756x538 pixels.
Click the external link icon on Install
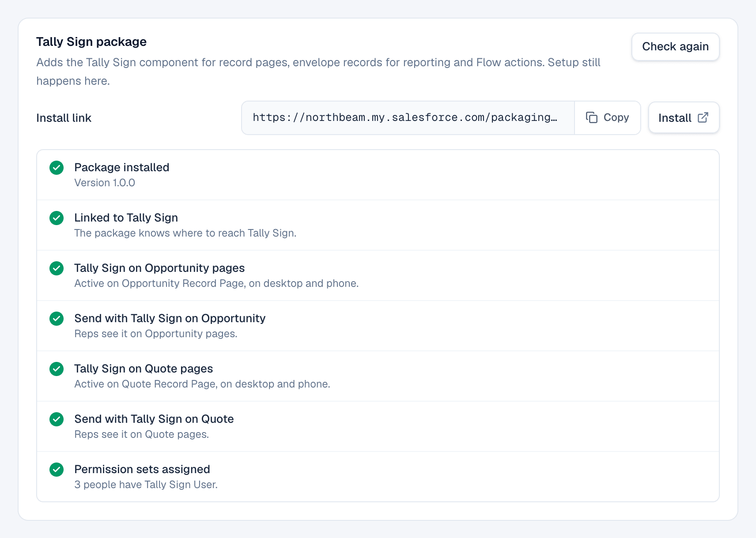point(703,117)
